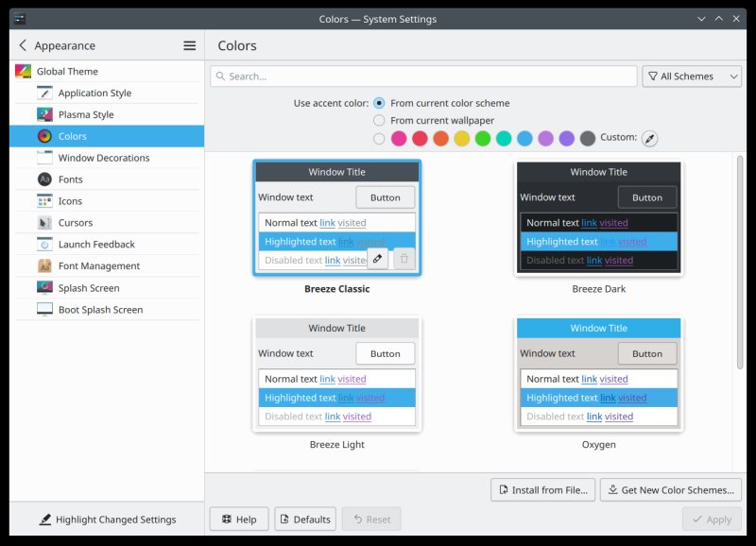The image size is (756, 546).
Task: Click the trash delete icon on Breeze Classic
Action: [404, 258]
